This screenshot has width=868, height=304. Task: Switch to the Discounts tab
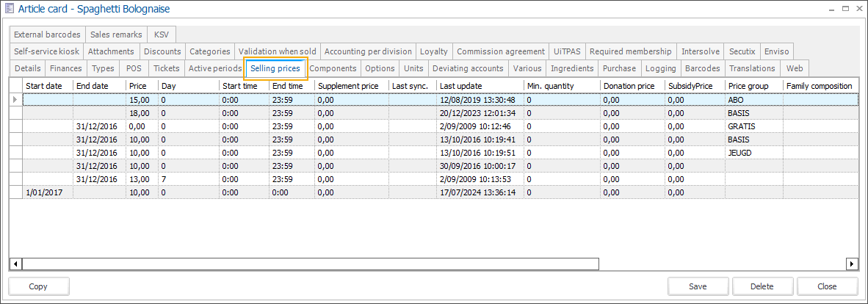point(162,51)
